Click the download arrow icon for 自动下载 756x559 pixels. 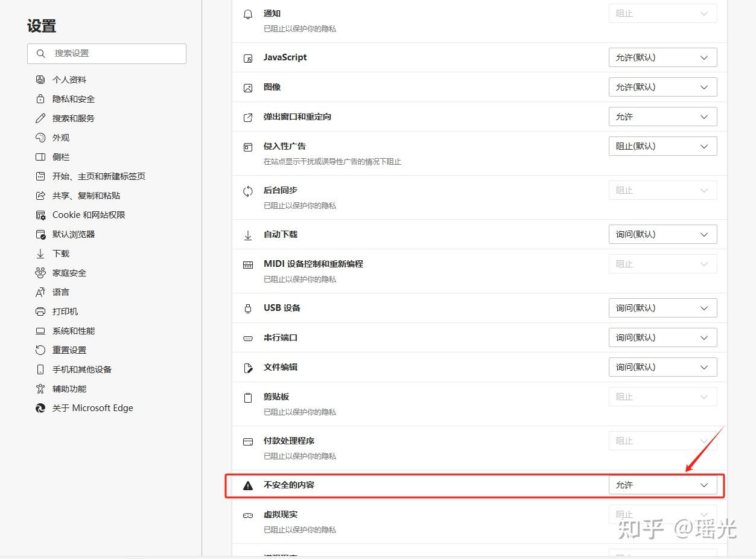tap(248, 235)
